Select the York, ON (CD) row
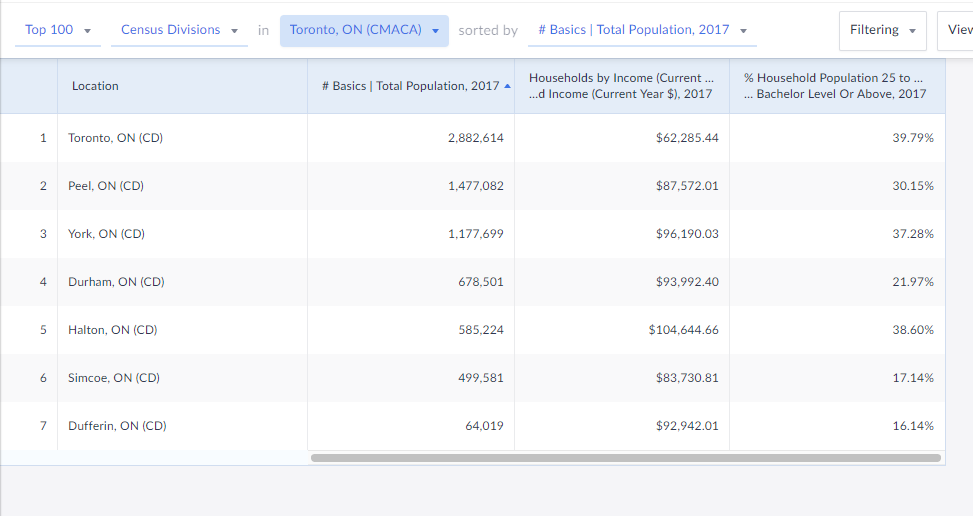This screenshot has width=973, height=516. pos(106,234)
